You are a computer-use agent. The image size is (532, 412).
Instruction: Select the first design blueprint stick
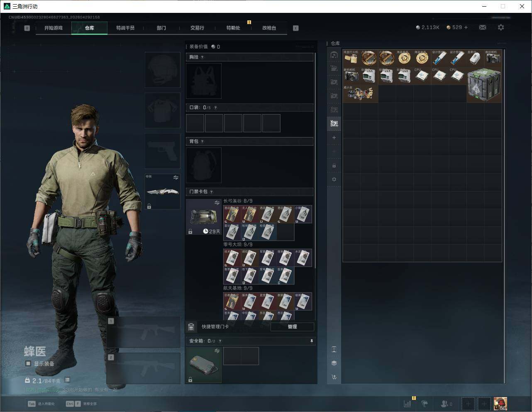[440, 59]
